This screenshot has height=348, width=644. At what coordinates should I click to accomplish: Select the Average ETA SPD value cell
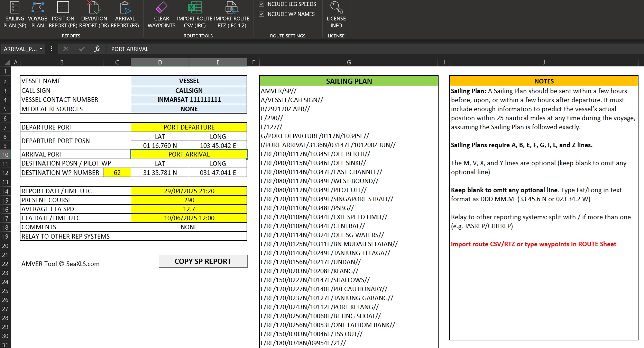point(189,209)
